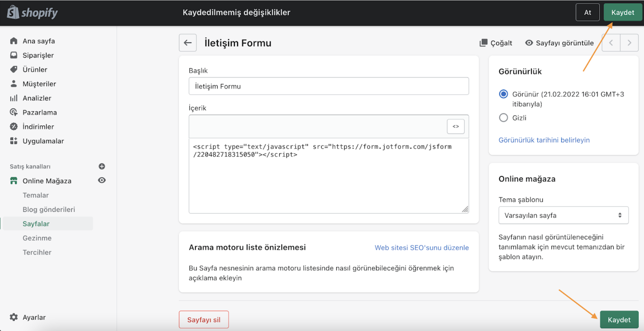Open Uygulamalar in the sidebar

click(x=43, y=141)
